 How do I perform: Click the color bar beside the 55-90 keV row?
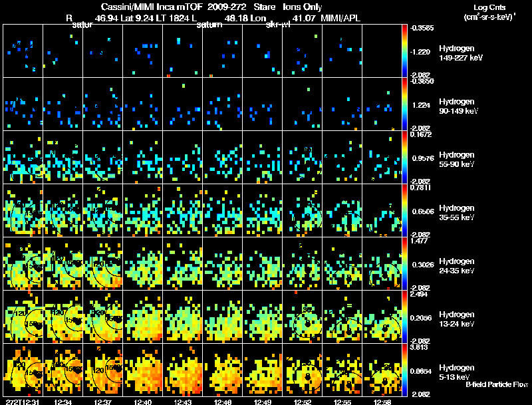(404, 157)
